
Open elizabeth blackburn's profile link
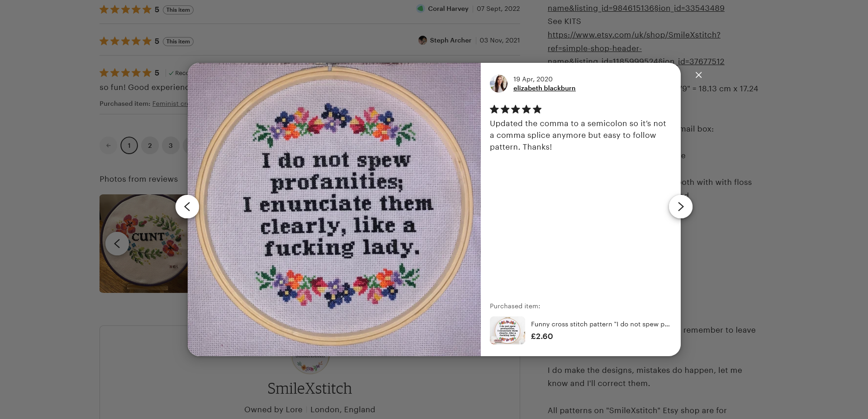point(544,89)
